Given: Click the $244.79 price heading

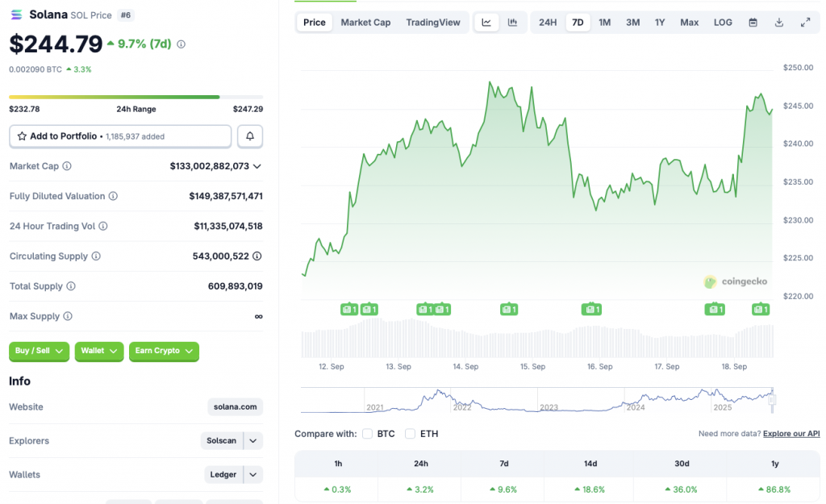Looking at the screenshot, I should tap(56, 44).
